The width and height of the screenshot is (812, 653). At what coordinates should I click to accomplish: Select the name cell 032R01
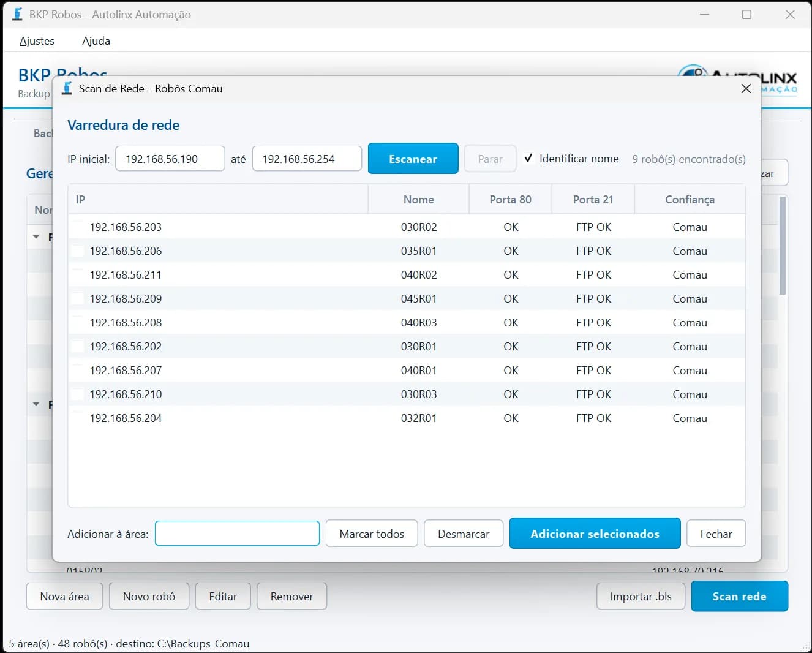pos(419,418)
